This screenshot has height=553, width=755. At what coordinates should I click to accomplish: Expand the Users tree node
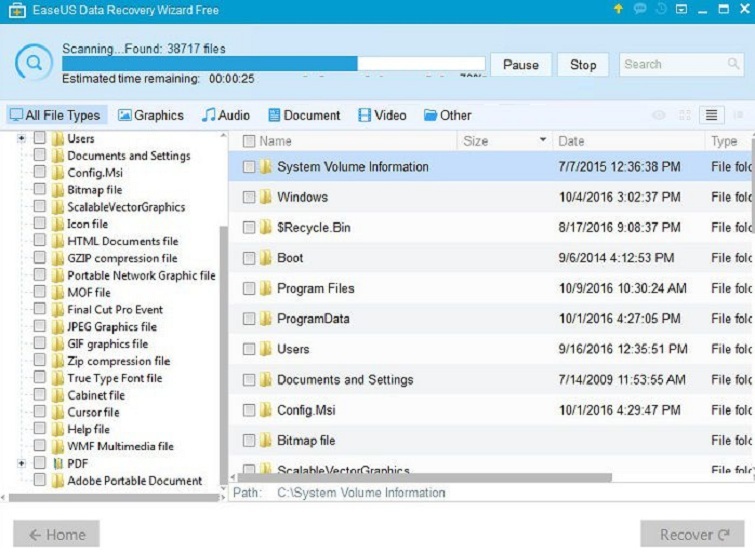point(21,139)
